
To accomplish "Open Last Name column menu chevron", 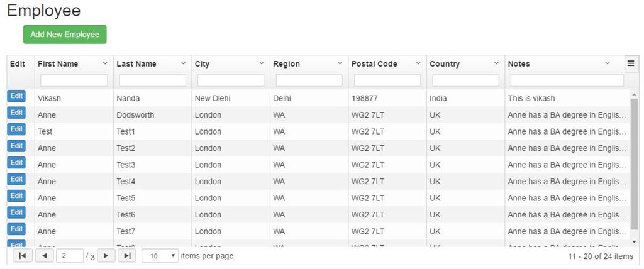I will tap(184, 63).
